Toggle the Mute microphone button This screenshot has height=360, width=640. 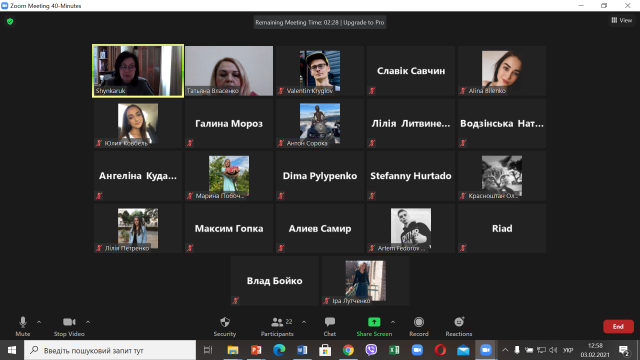pos(23,327)
